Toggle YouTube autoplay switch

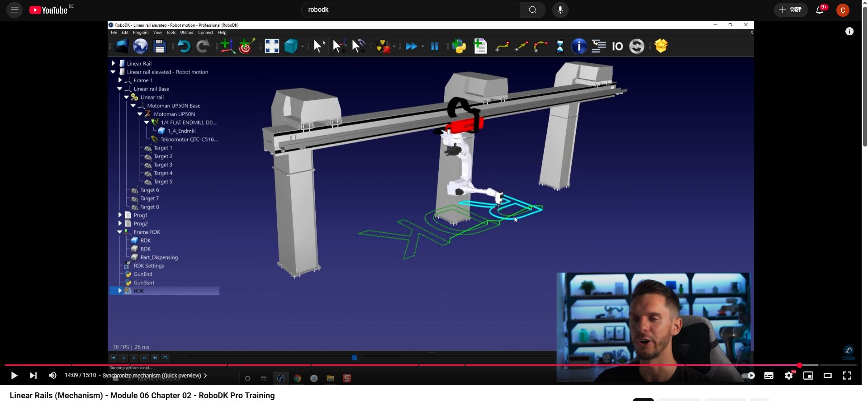(748, 376)
